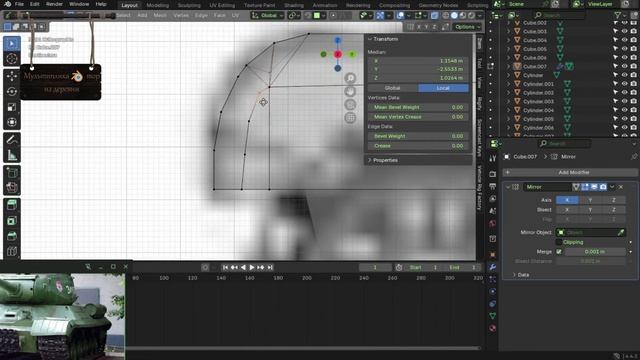This screenshot has height=360, width=640.
Task: Toggle Mirror modifier show in viewport
Action: click(594, 187)
